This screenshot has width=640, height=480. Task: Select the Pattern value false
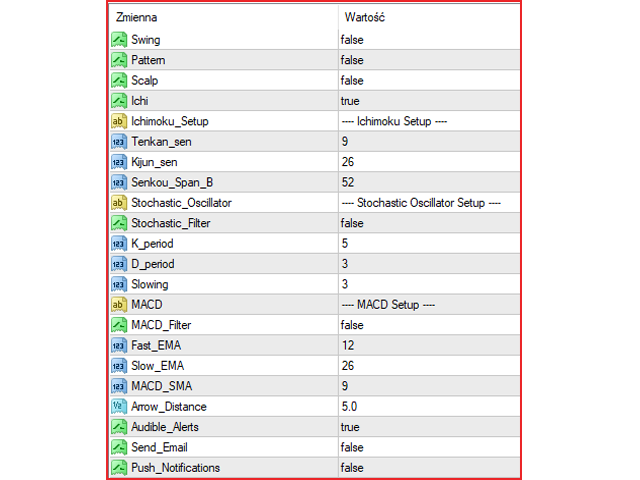352,60
